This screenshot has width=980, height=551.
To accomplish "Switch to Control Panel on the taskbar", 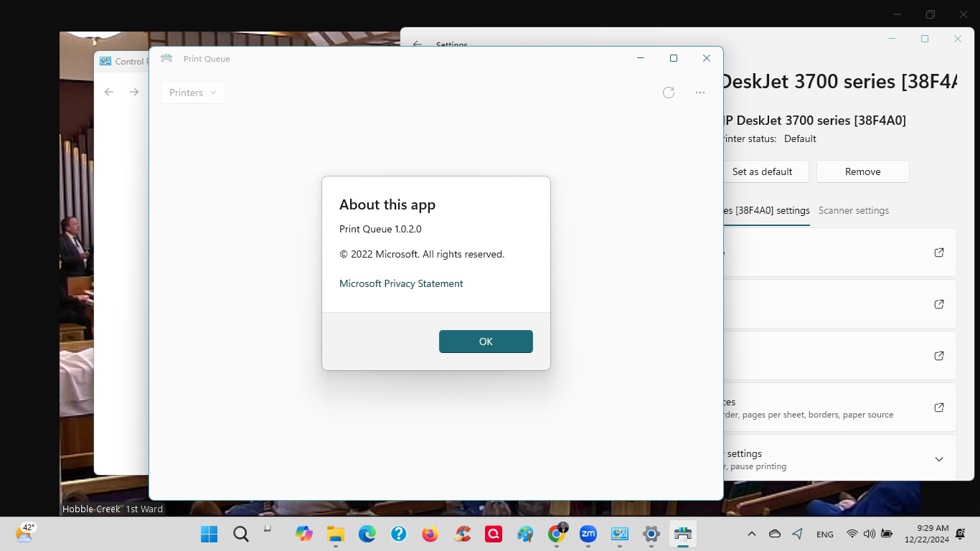I will pyautogui.click(x=620, y=534).
